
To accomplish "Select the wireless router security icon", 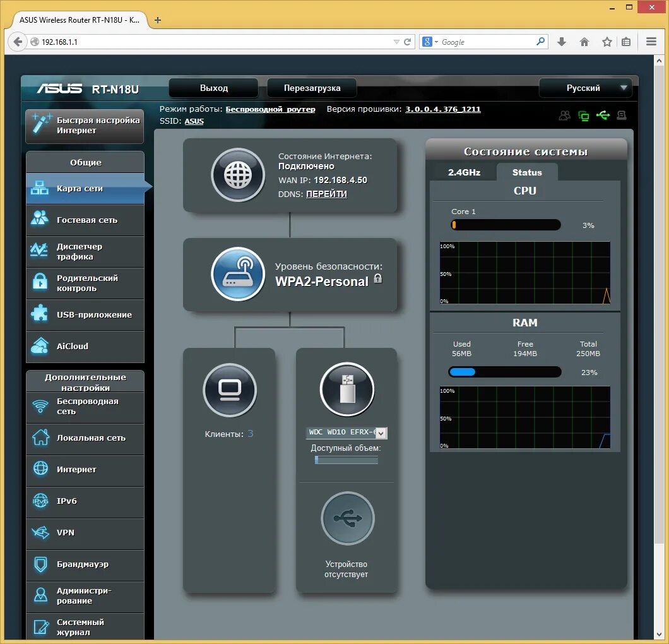I will point(238,274).
